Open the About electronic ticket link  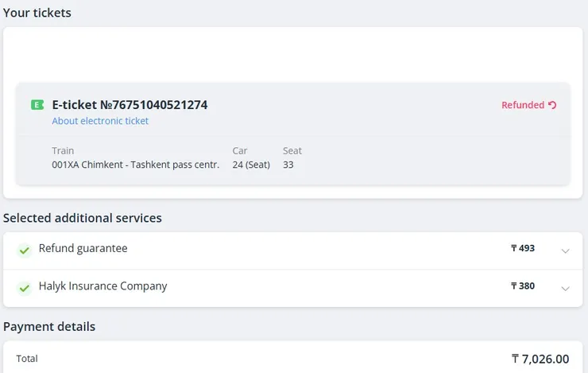(100, 121)
